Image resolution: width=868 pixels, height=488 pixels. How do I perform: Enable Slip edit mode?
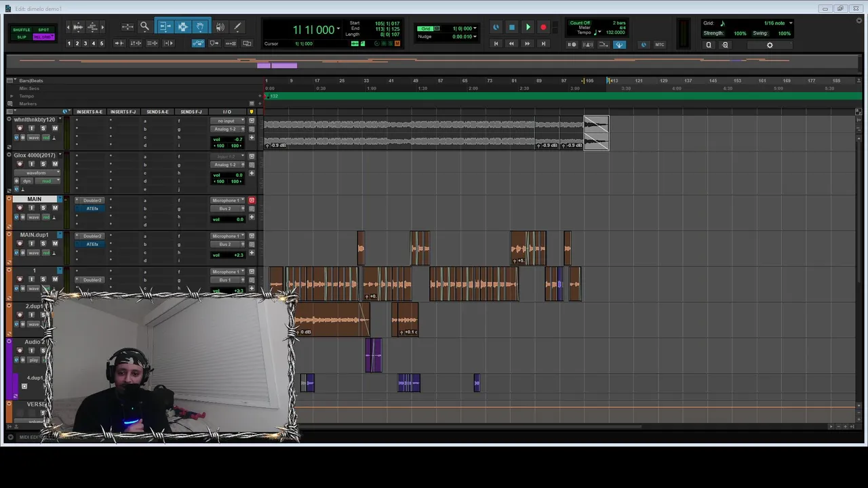click(22, 37)
